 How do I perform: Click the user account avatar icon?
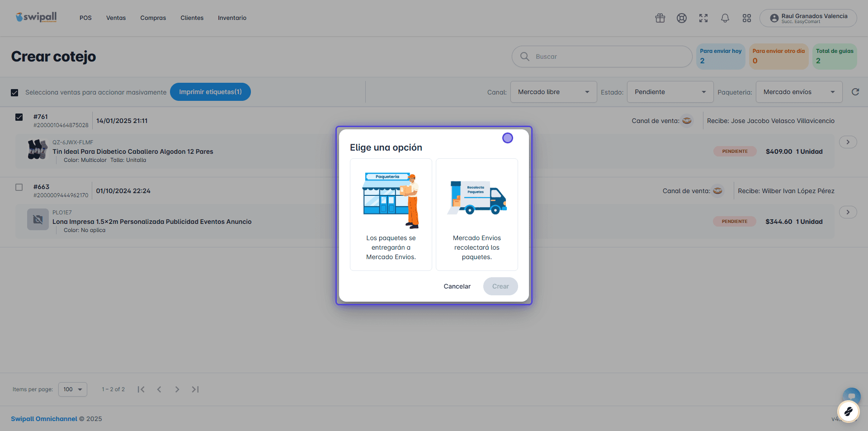pos(774,18)
